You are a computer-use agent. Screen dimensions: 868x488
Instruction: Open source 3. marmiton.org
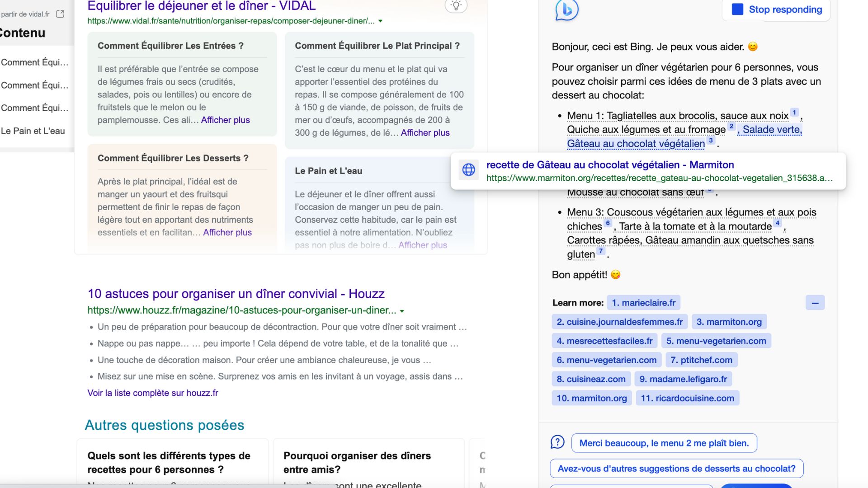click(x=729, y=322)
